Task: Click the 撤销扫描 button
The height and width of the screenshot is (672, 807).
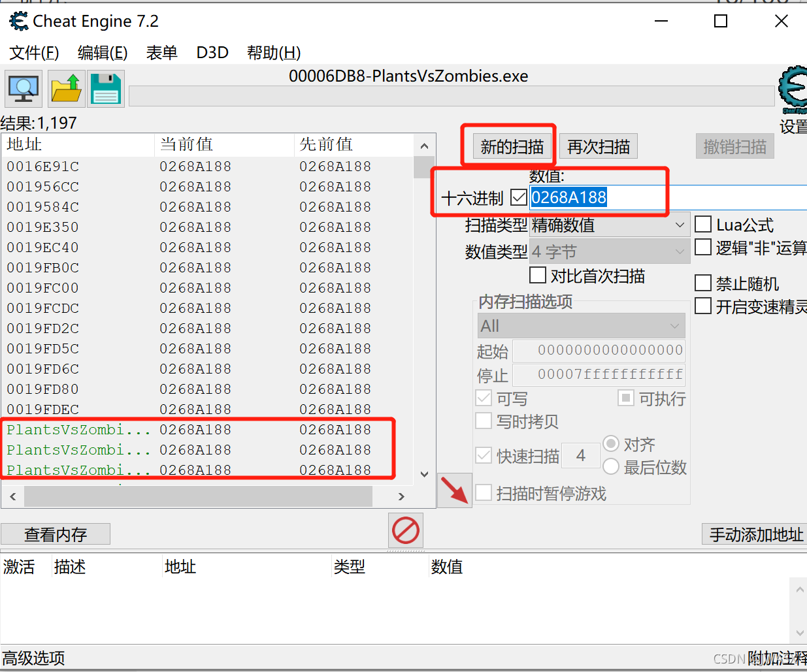Action: click(735, 147)
